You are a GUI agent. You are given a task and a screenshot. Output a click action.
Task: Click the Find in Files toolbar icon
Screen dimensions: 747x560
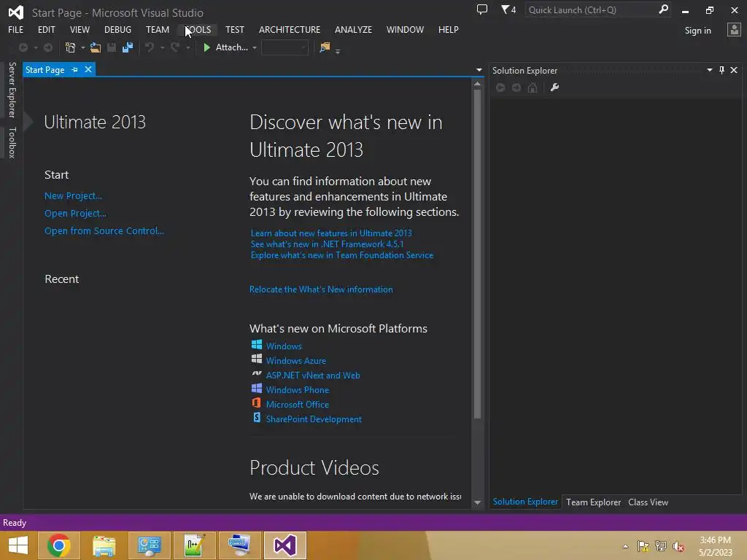point(325,47)
